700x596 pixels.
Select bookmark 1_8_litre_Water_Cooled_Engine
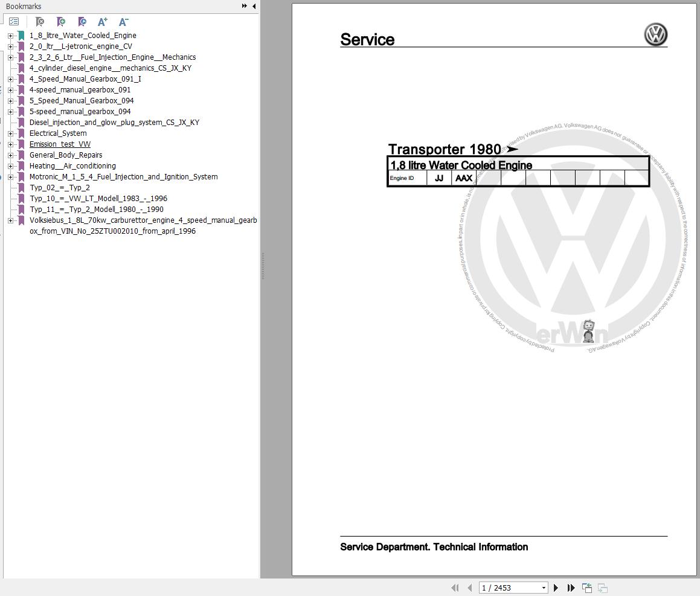coord(83,35)
